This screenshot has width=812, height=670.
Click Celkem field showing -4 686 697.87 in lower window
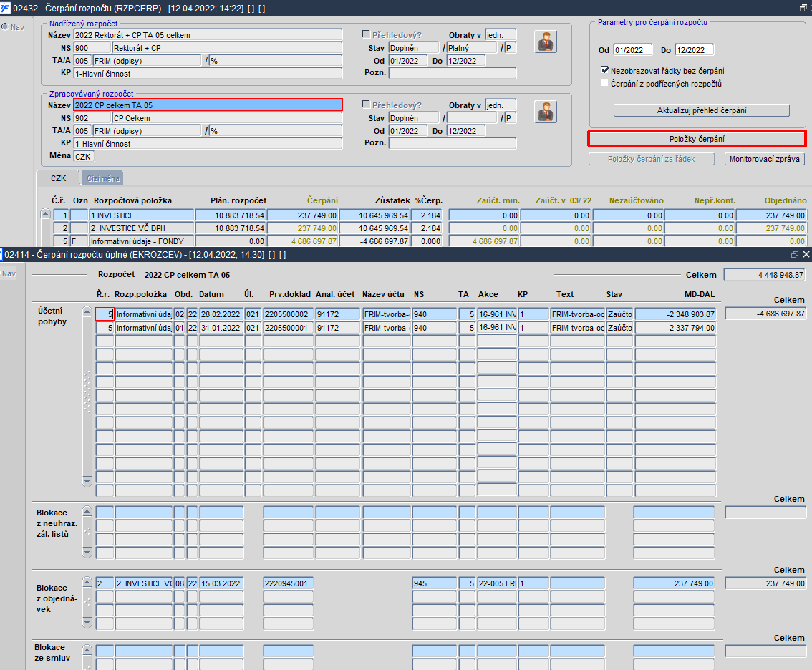pyautogui.click(x=765, y=314)
